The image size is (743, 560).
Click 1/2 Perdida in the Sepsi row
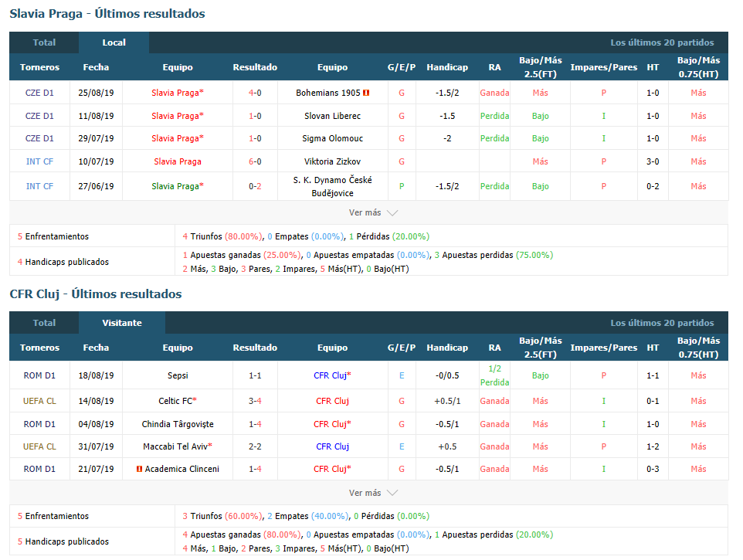click(x=494, y=375)
